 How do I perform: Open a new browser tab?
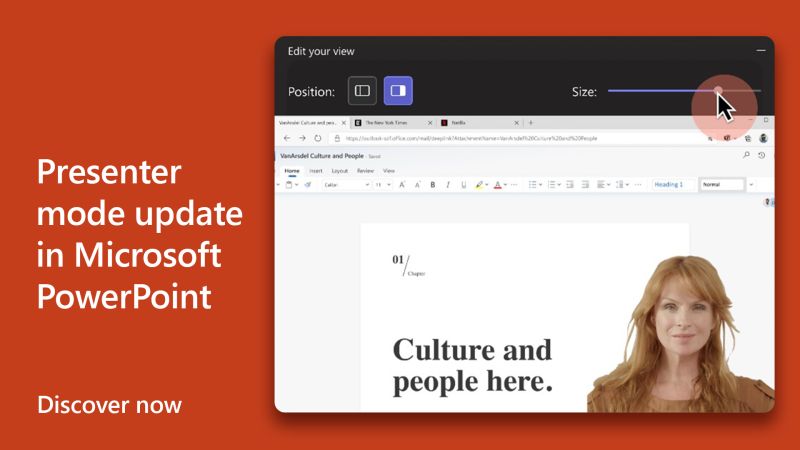[531, 123]
